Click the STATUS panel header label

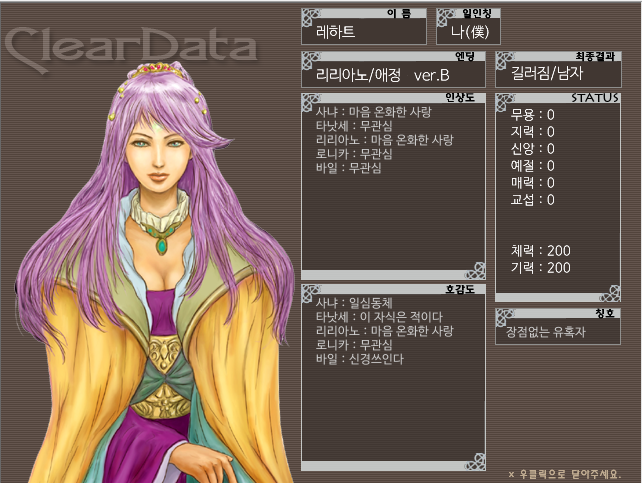[595, 98]
